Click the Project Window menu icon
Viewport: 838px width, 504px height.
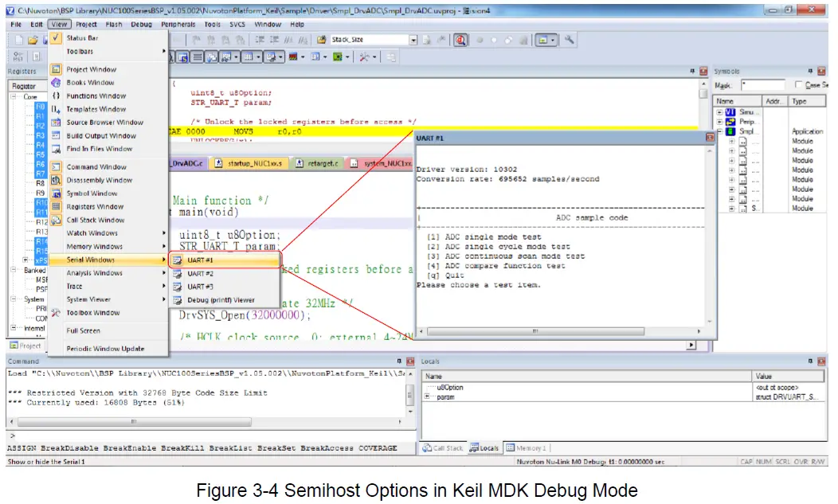click(x=56, y=69)
